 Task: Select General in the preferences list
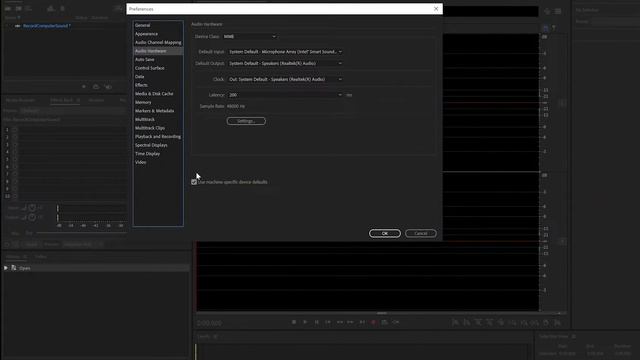(142, 25)
